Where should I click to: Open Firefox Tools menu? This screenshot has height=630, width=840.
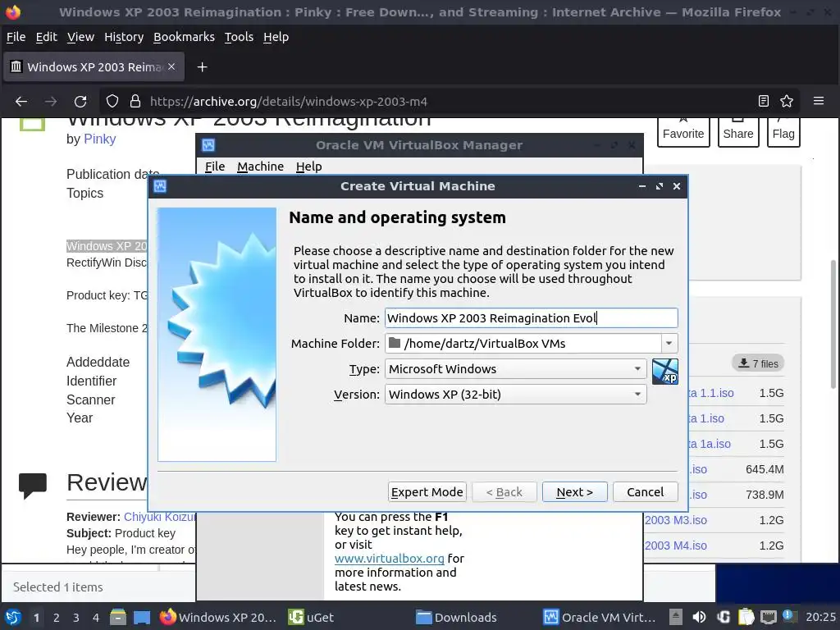pyautogui.click(x=239, y=37)
